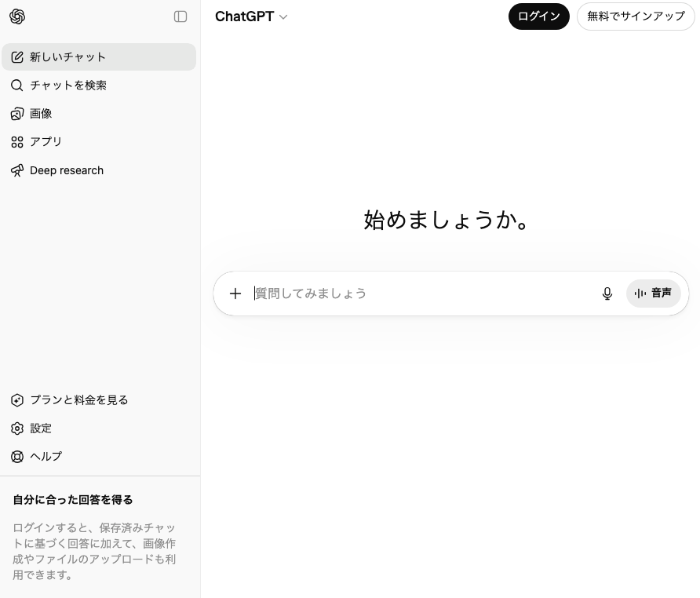Click the ChatGPT logo icon in sidebar
This screenshot has width=700, height=598.
pyautogui.click(x=17, y=16)
